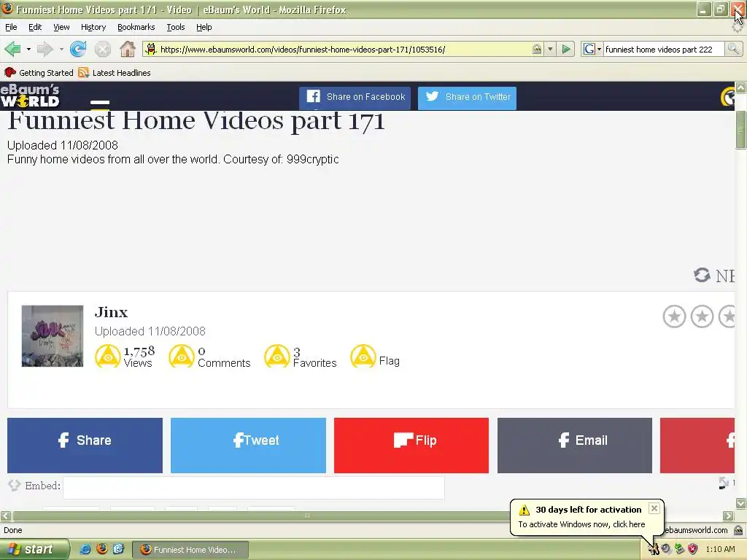Click the Getting Started bookmark
Screen dimensions: 747x560
tap(39, 73)
